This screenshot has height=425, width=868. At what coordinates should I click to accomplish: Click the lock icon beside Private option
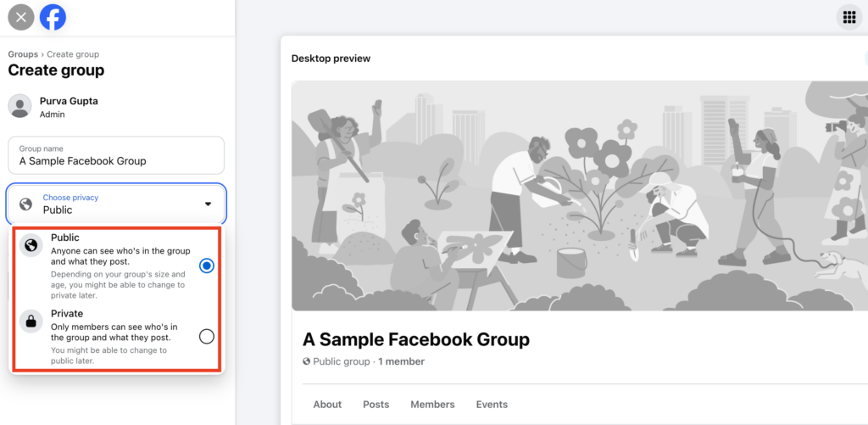31,321
